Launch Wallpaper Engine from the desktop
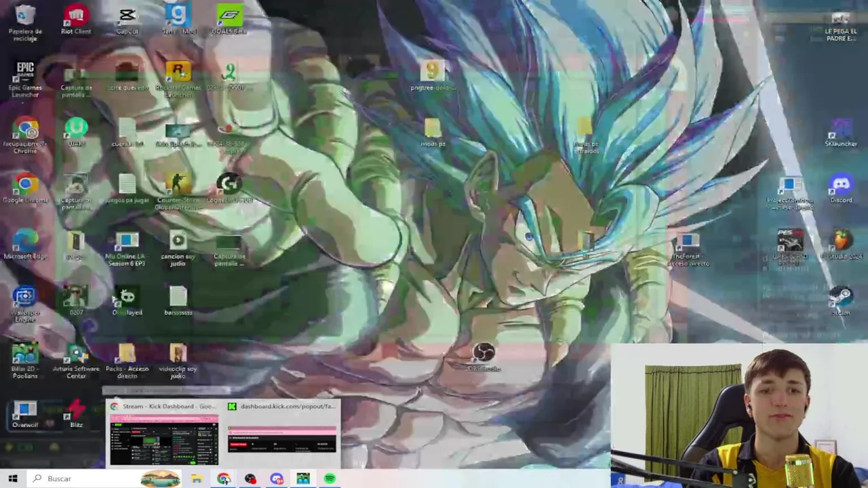868x488 pixels. coord(25,304)
